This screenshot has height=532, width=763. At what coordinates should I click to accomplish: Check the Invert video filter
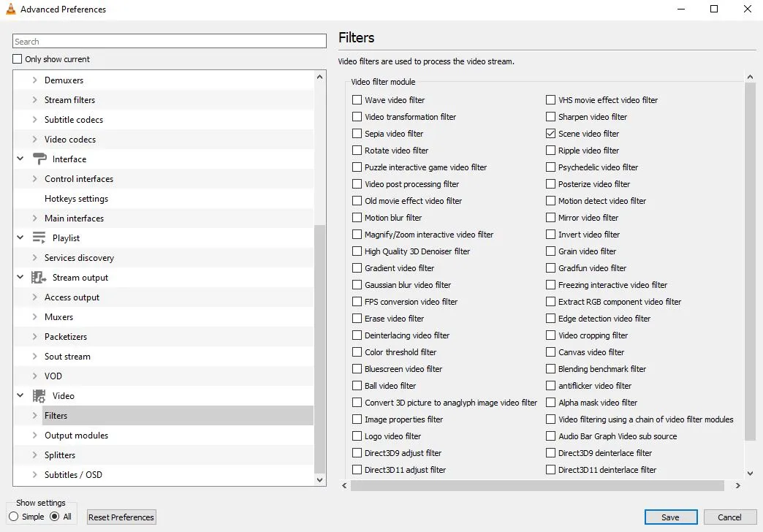pyautogui.click(x=550, y=234)
